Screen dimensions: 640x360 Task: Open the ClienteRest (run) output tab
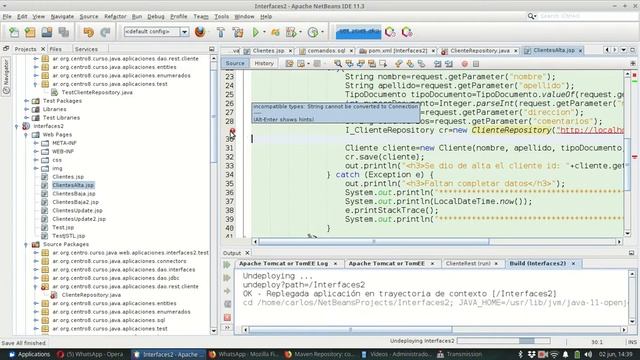tap(468, 264)
